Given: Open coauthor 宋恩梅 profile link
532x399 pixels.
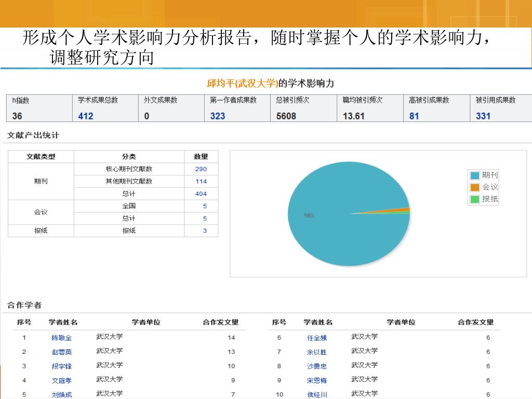Looking at the screenshot, I should click(x=317, y=381).
